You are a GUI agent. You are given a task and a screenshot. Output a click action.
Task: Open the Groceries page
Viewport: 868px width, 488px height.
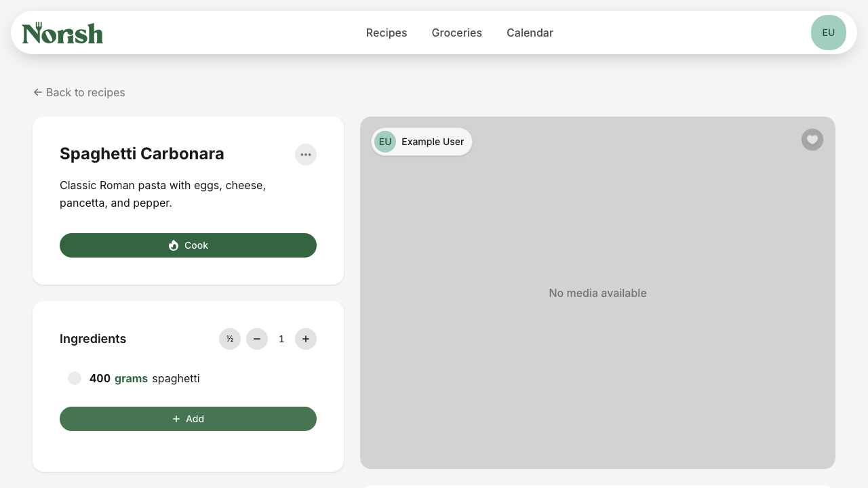pos(457,33)
